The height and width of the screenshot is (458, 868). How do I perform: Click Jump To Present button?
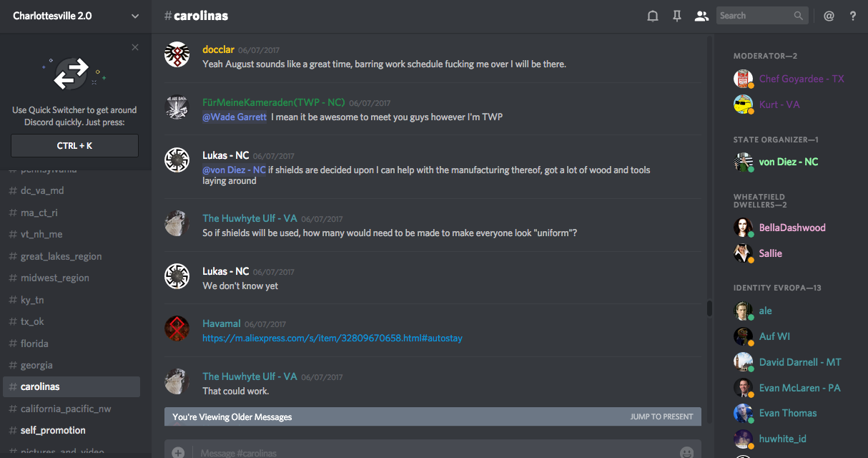[x=661, y=416]
